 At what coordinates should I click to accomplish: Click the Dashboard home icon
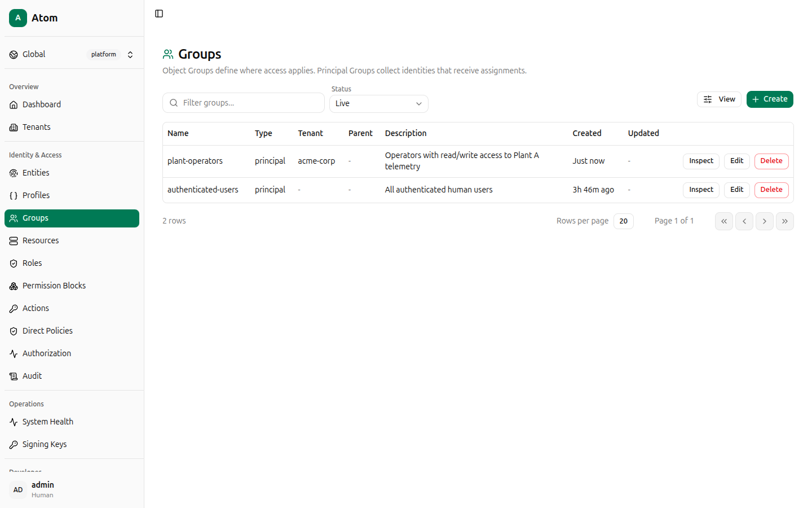point(14,105)
